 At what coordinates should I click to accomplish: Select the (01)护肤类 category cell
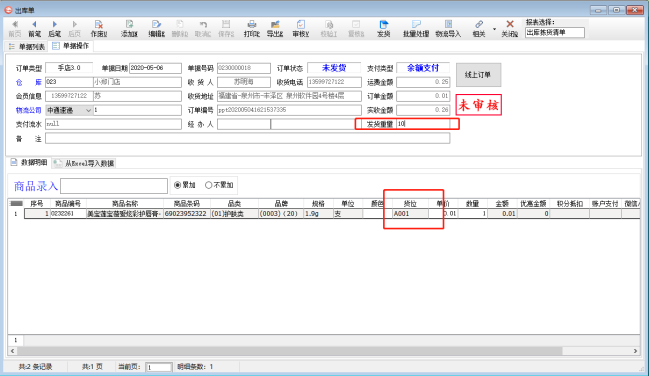click(x=234, y=214)
